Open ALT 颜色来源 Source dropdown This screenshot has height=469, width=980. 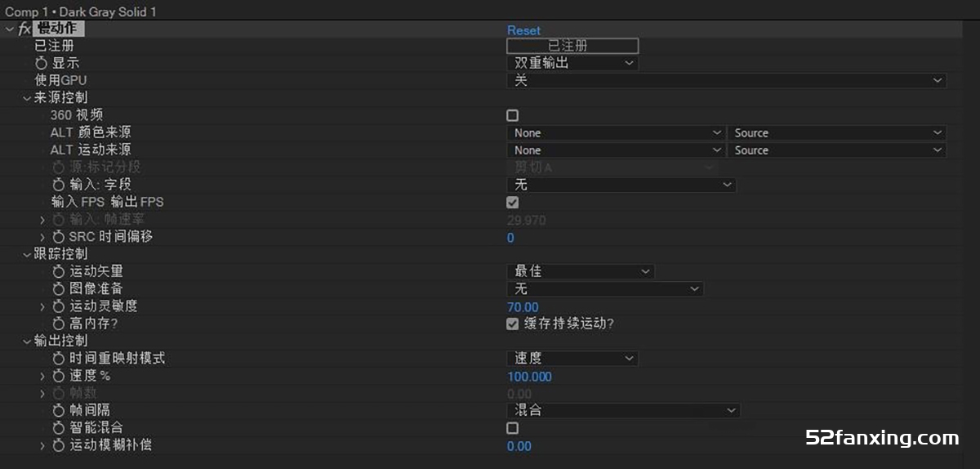[x=837, y=132]
